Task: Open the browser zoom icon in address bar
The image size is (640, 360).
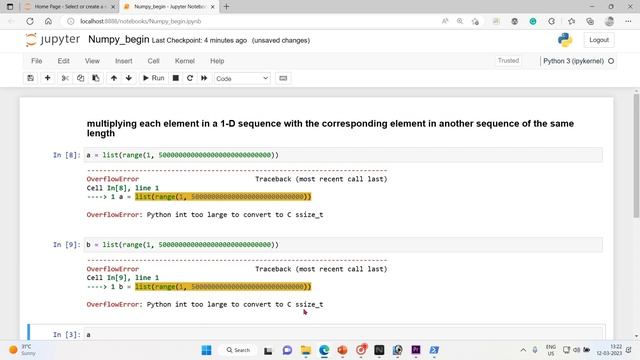Action: pyautogui.click(x=460, y=21)
